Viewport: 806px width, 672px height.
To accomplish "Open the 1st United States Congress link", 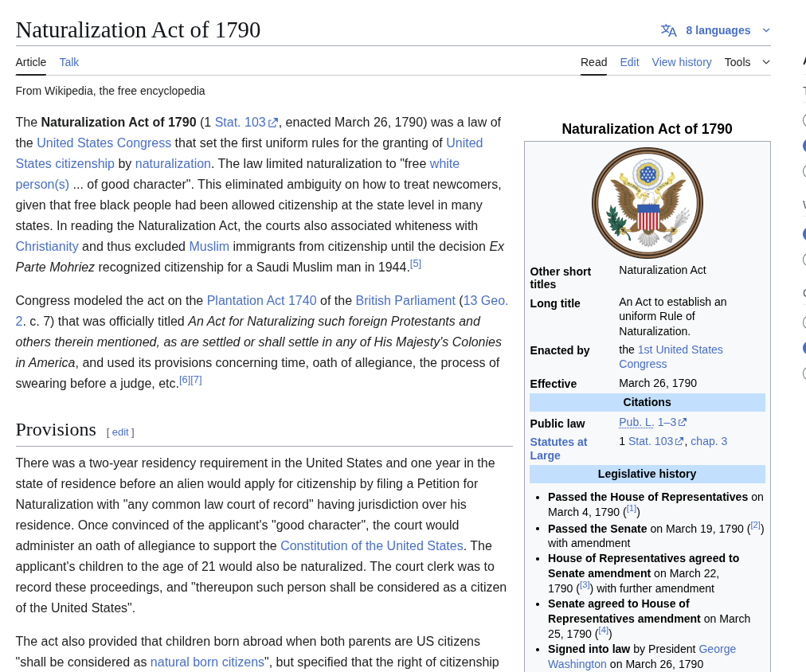I will pos(671,357).
